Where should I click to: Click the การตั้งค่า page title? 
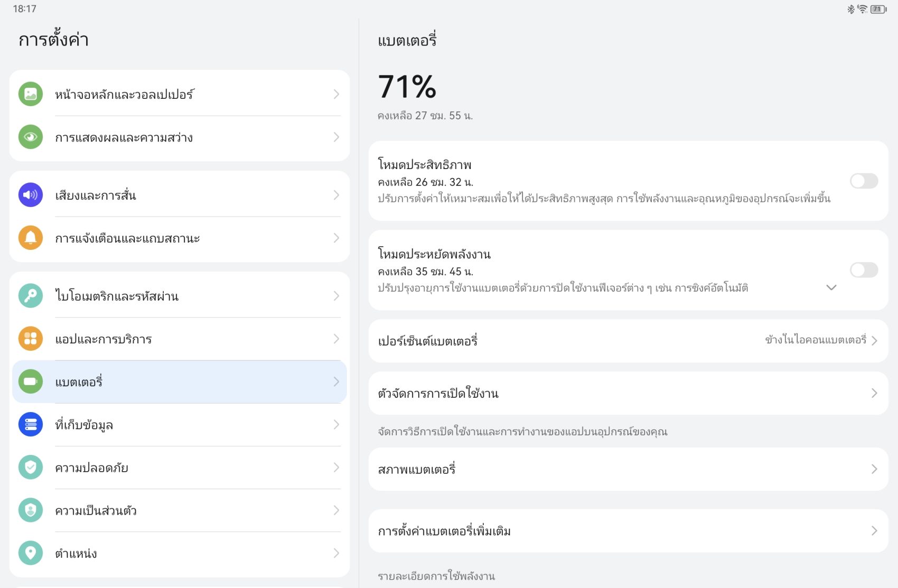coord(53,40)
